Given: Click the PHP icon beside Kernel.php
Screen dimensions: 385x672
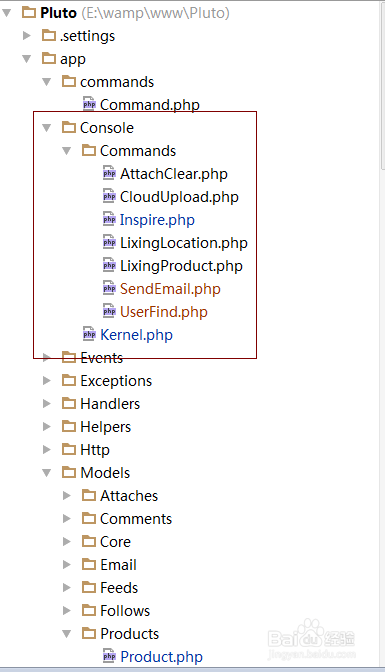Looking at the screenshot, I should (x=89, y=334).
